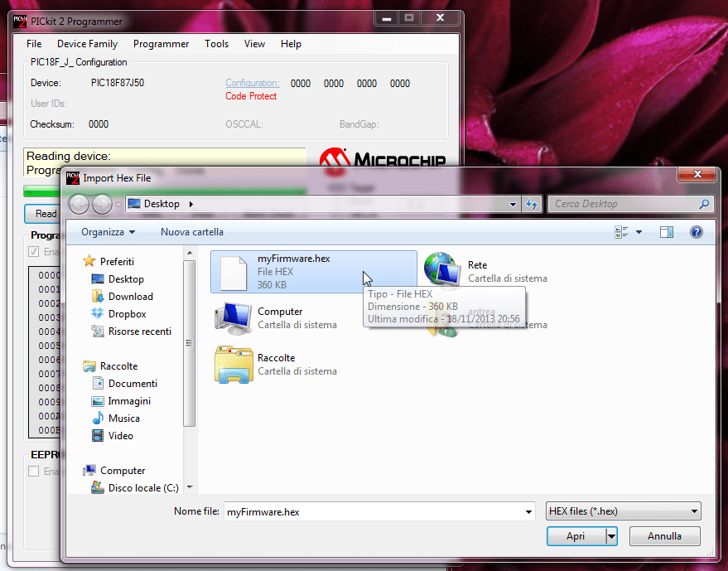Screen dimensions: 728x571
Task: Toggle the preview pane icon
Action: click(x=667, y=233)
